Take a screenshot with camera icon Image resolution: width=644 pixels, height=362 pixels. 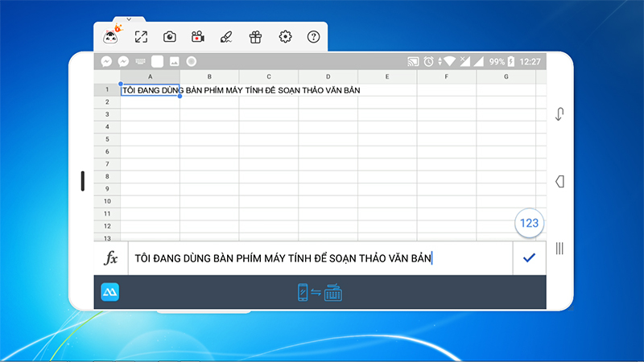pyautogui.click(x=170, y=37)
